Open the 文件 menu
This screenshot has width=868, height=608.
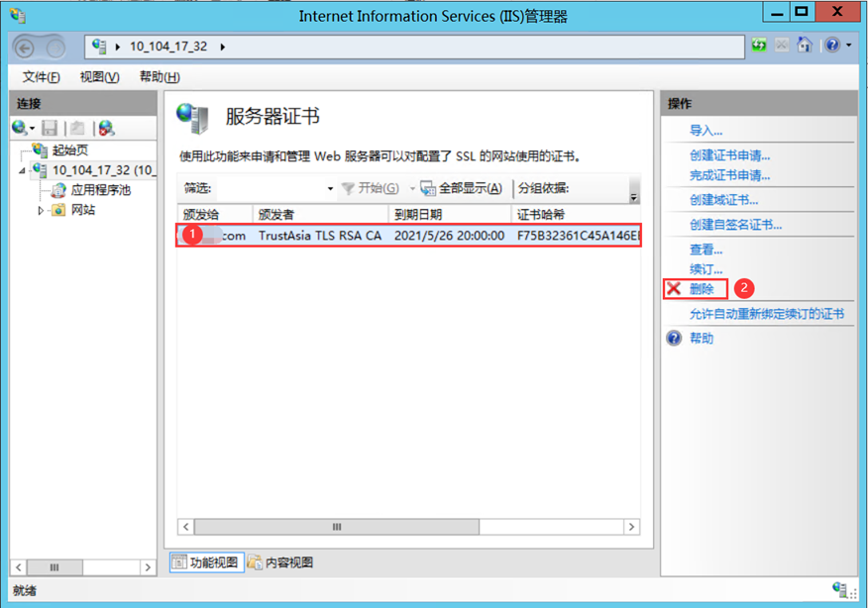[x=41, y=77]
